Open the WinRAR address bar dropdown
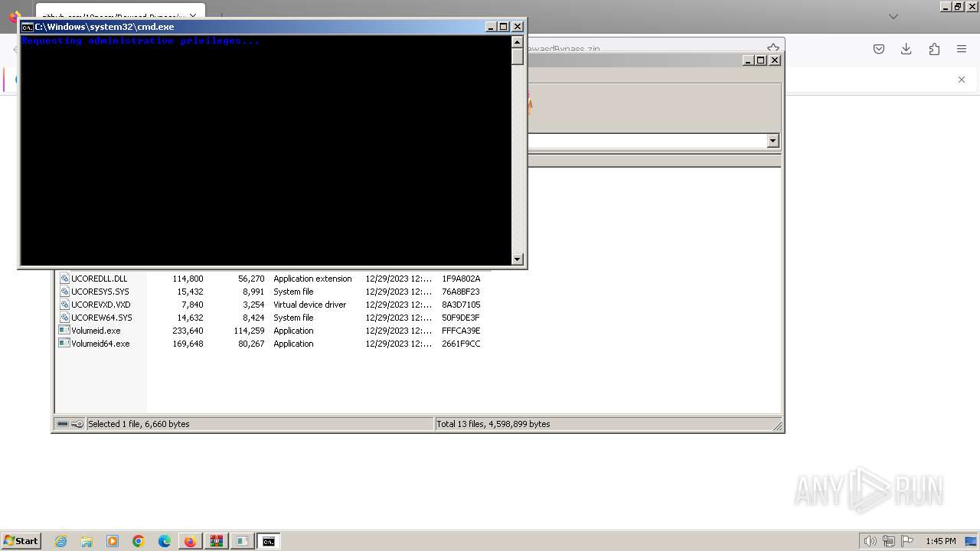Screen dimensions: 980x551 pos(773,141)
